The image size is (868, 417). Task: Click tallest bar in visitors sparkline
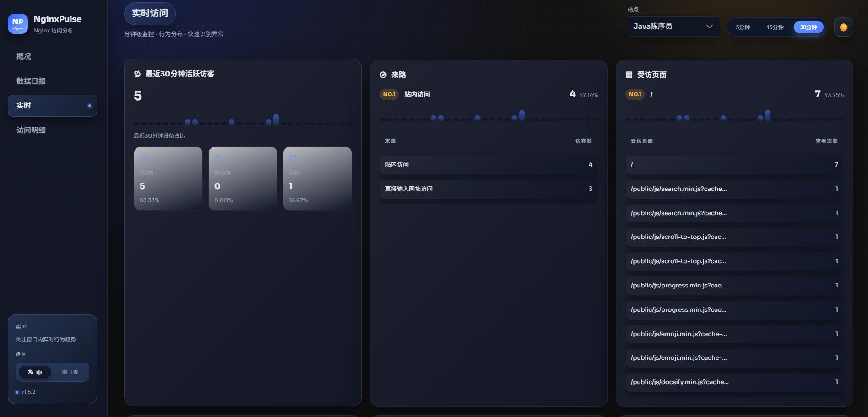[x=276, y=119]
